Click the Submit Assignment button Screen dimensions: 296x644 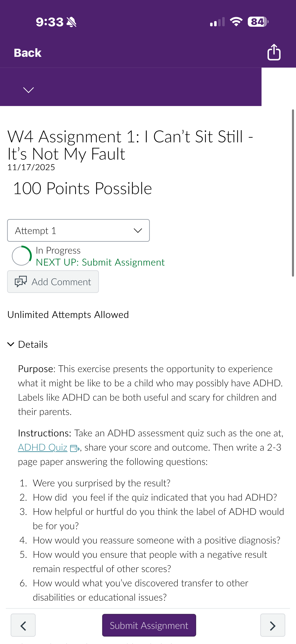pos(149,625)
